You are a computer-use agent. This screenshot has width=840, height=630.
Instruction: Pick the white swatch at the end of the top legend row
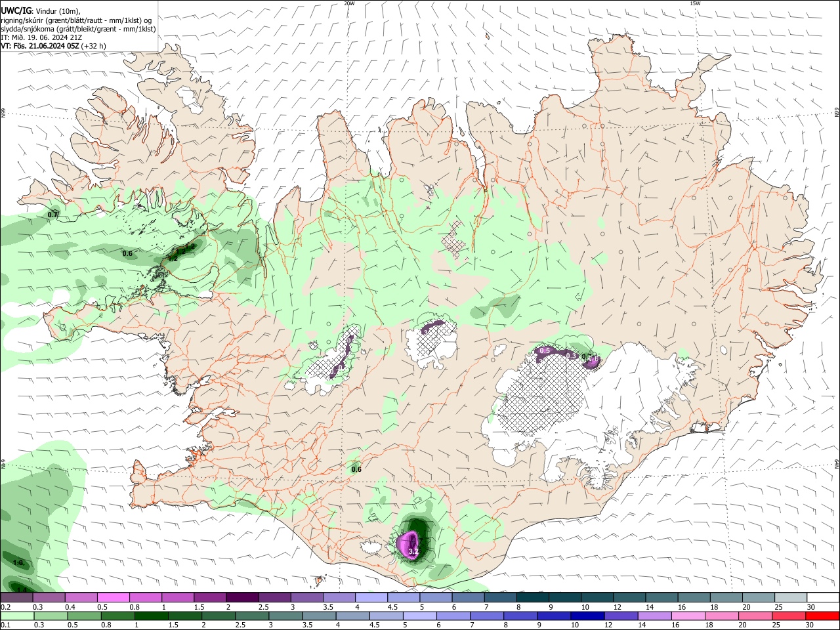point(823,598)
